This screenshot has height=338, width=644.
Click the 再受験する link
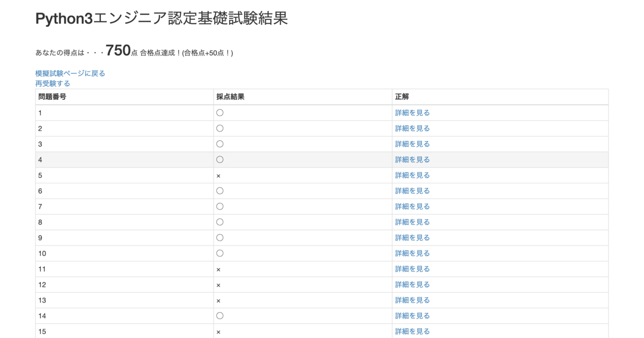point(53,83)
